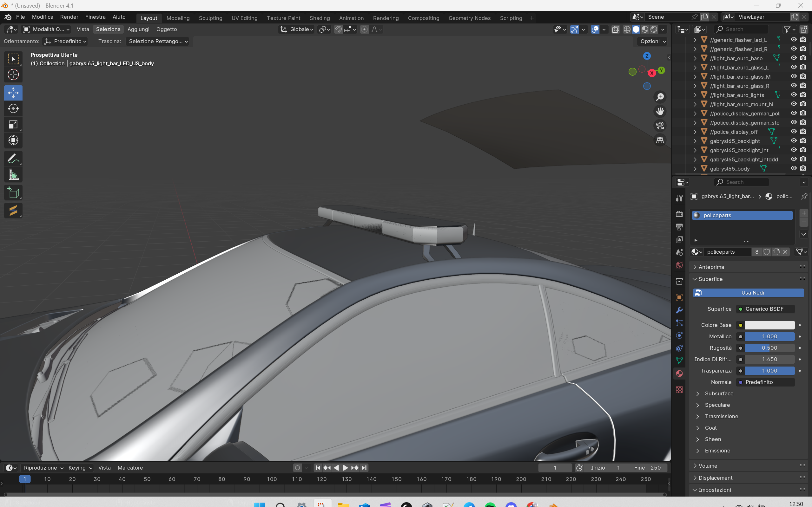Click the Add Cube tool
Image resolution: width=812 pixels, height=507 pixels.
click(13, 193)
